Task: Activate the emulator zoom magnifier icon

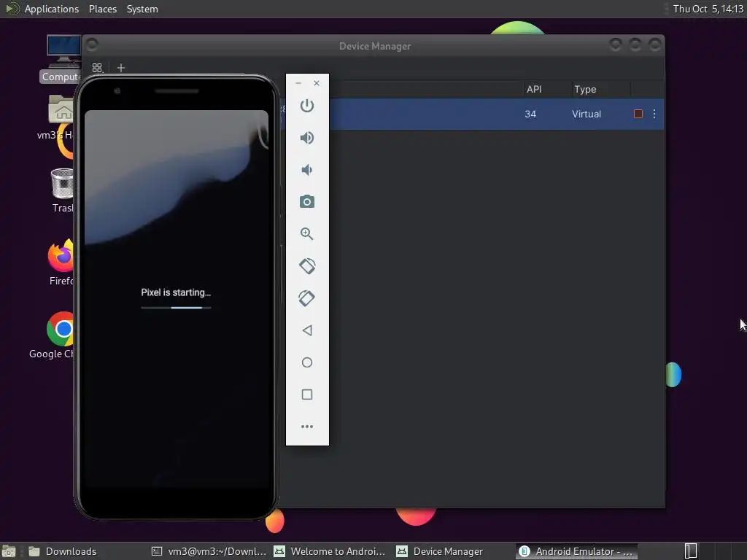Action: 307,234
